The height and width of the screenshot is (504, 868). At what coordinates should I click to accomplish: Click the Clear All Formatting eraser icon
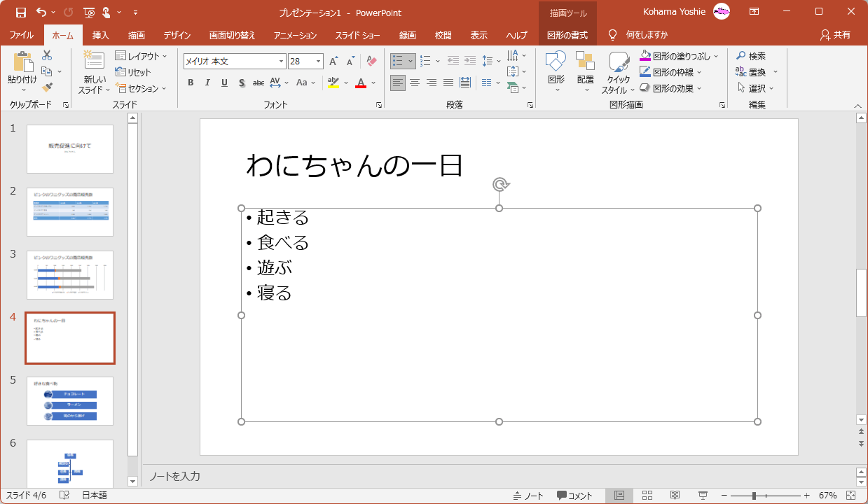click(x=371, y=62)
